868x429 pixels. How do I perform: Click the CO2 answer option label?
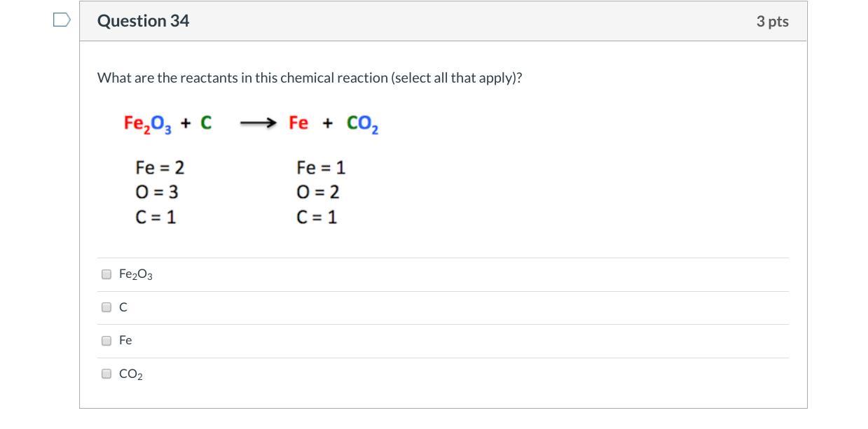(x=131, y=374)
